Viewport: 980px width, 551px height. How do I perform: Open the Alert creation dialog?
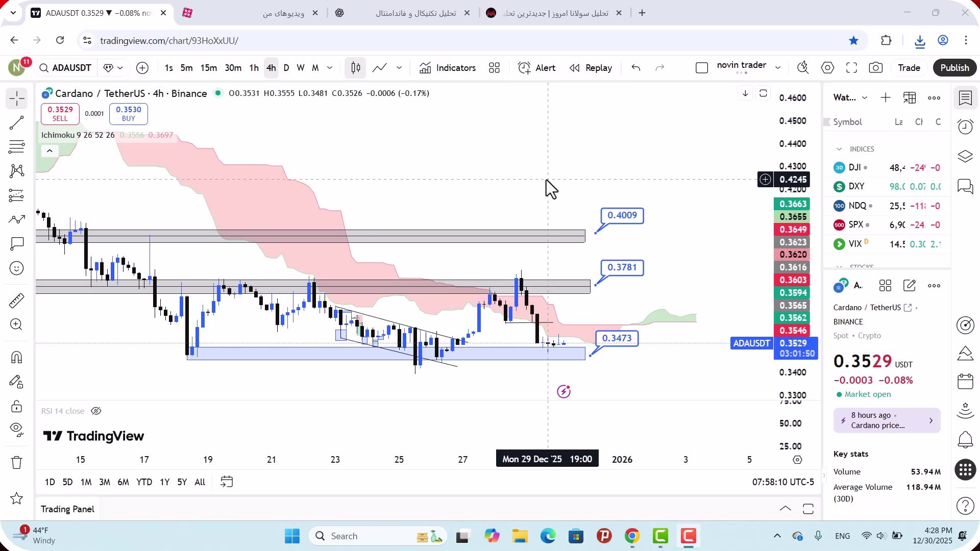tap(536, 68)
